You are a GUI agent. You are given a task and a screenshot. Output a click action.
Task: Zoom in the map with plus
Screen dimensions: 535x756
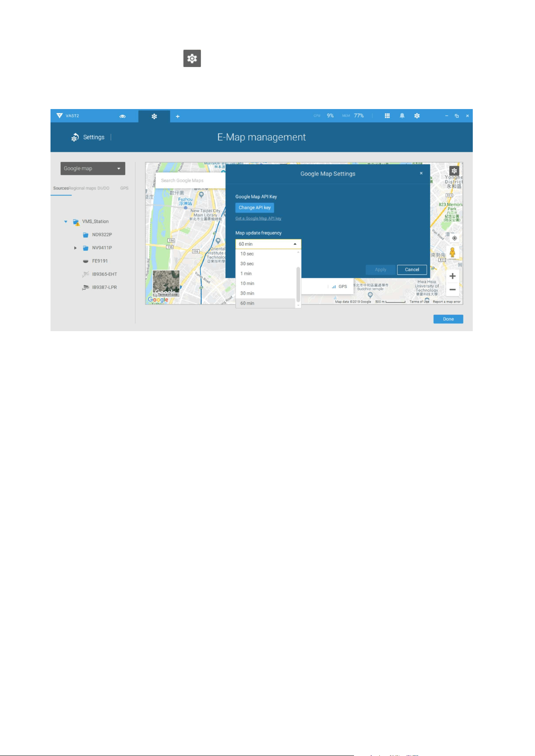(453, 276)
